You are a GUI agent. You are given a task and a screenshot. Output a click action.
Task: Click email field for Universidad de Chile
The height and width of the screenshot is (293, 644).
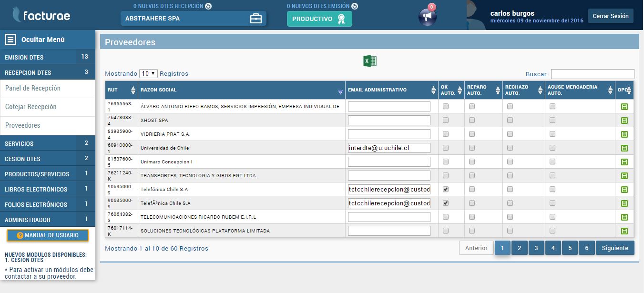point(389,148)
